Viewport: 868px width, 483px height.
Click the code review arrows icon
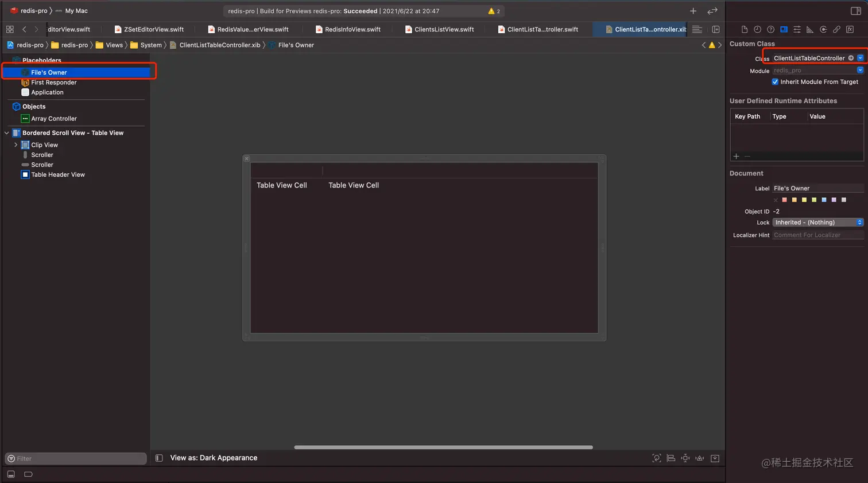[712, 11]
